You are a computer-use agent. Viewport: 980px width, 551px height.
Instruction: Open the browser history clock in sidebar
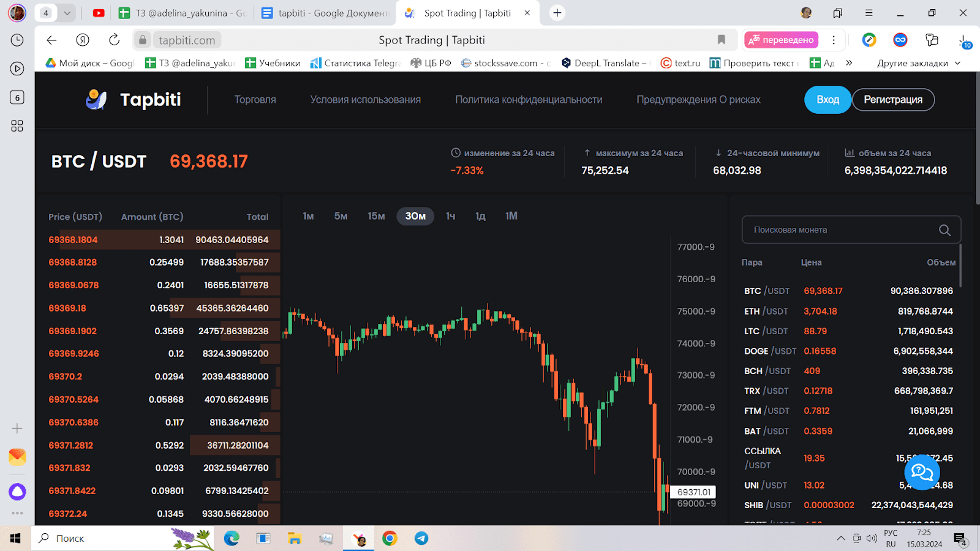pyautogui.click(x=17, y=40)
